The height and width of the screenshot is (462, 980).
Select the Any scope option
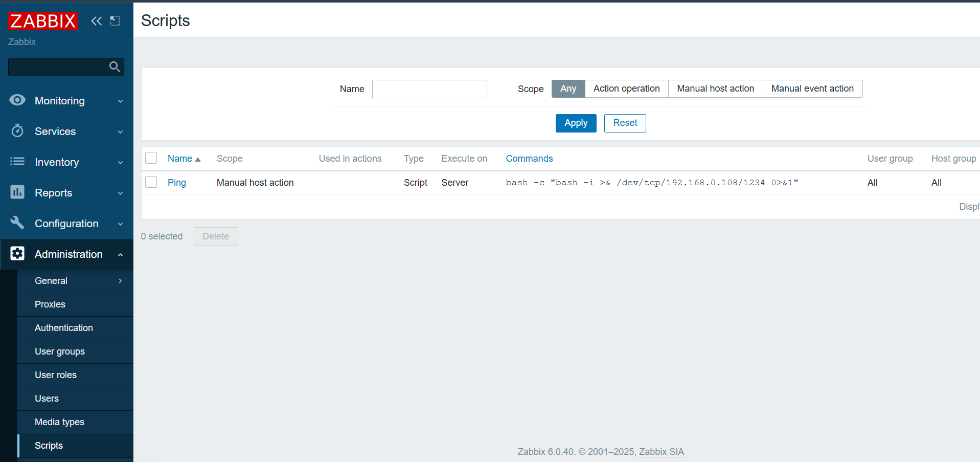pos(568,89)
